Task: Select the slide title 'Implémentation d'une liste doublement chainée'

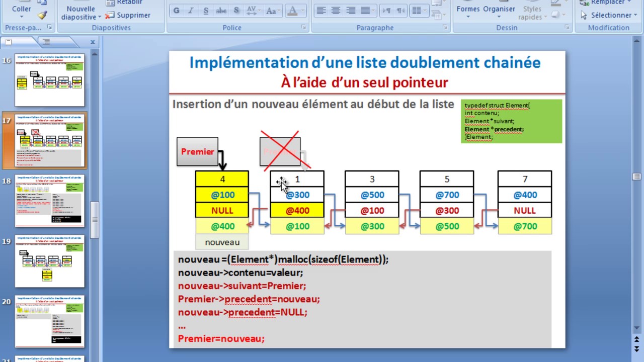Action: click(x=365, y=63)
